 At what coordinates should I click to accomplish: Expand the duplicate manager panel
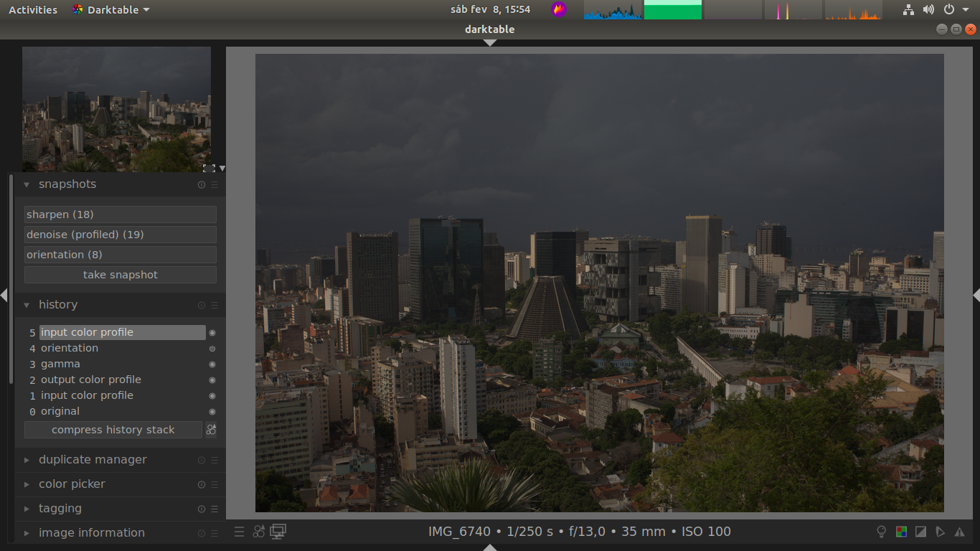(x=27, y=460)
